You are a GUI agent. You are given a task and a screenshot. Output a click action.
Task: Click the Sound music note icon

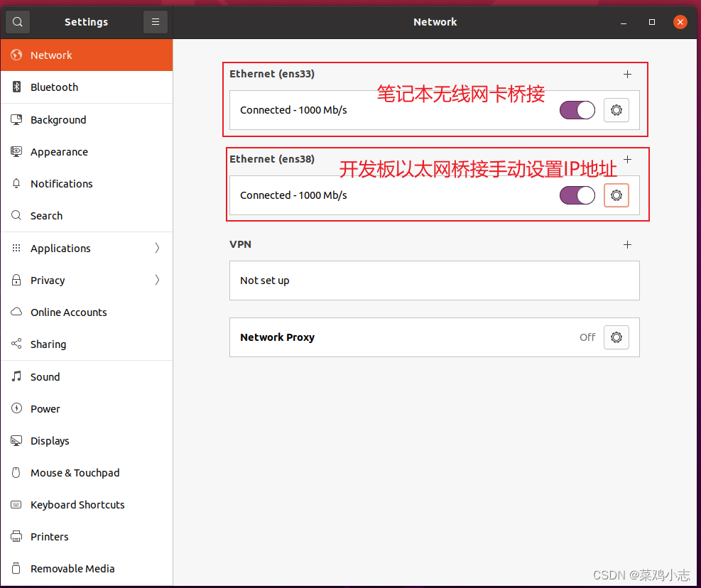click(16, 376)
